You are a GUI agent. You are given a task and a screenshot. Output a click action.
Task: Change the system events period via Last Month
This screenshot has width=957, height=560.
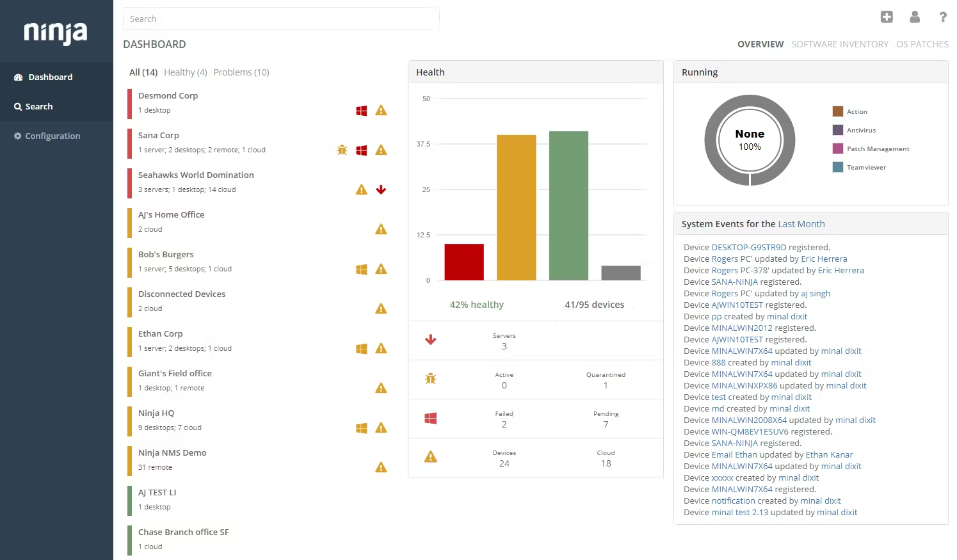click(x=801, y=224)
